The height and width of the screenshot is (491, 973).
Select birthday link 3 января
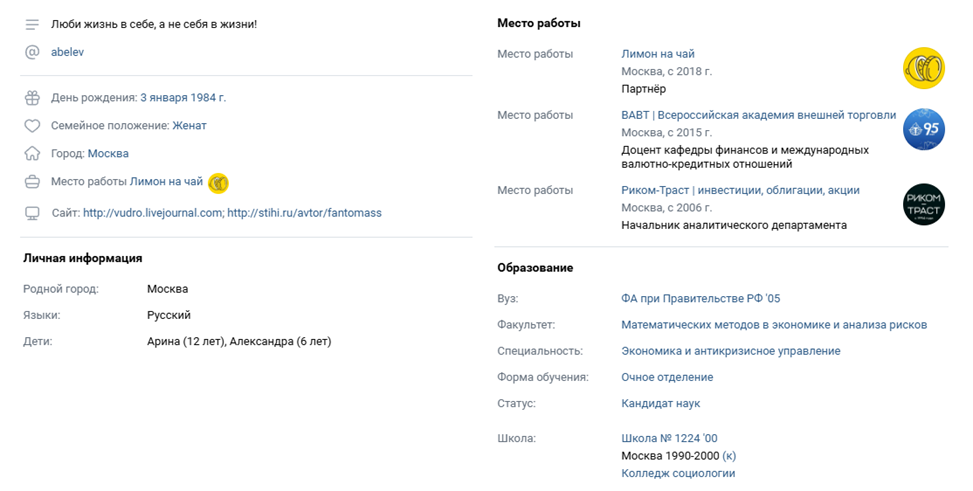(x=164, y=97)
